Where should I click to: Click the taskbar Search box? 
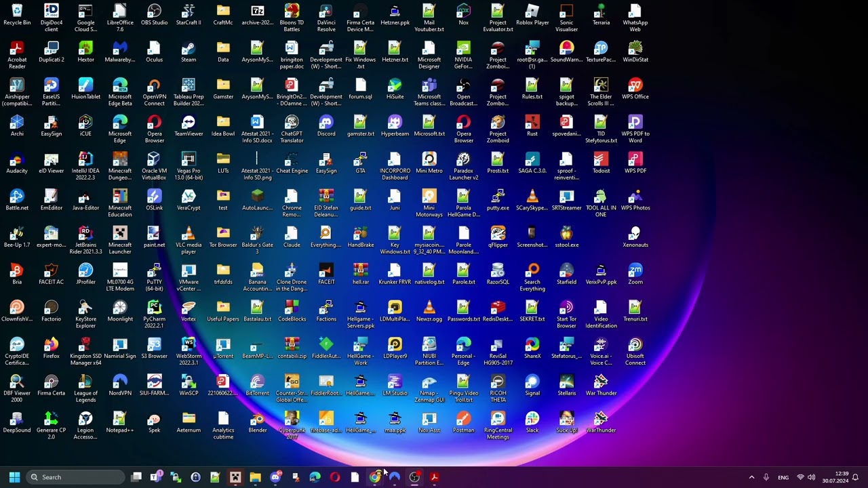(x=75, y=477)
